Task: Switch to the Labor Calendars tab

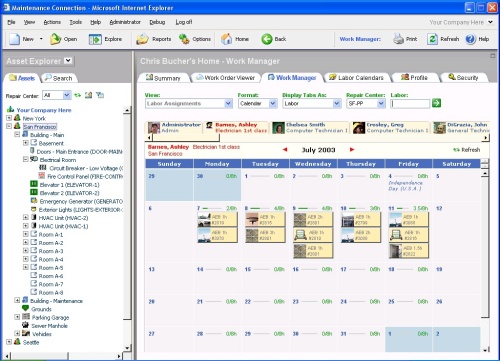Action: [356, 78]
